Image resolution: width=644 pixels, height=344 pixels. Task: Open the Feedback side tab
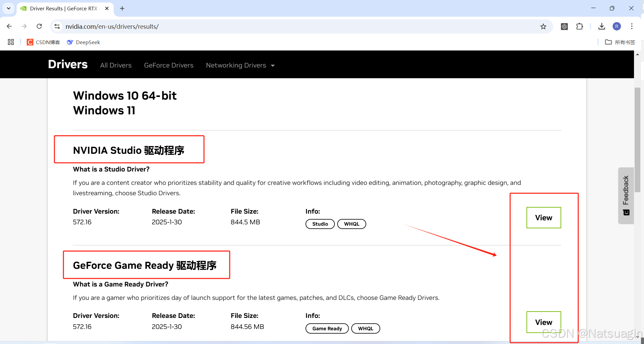626,196
